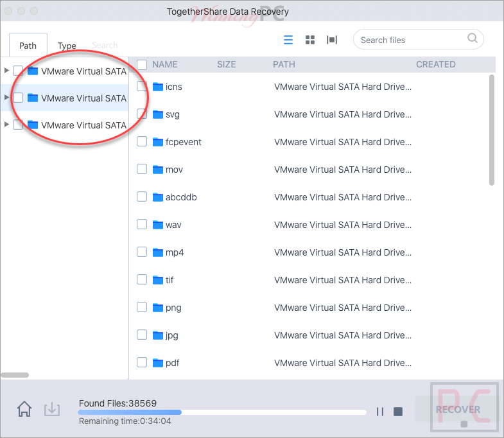Sort by PATH column header

coord(284,65)
